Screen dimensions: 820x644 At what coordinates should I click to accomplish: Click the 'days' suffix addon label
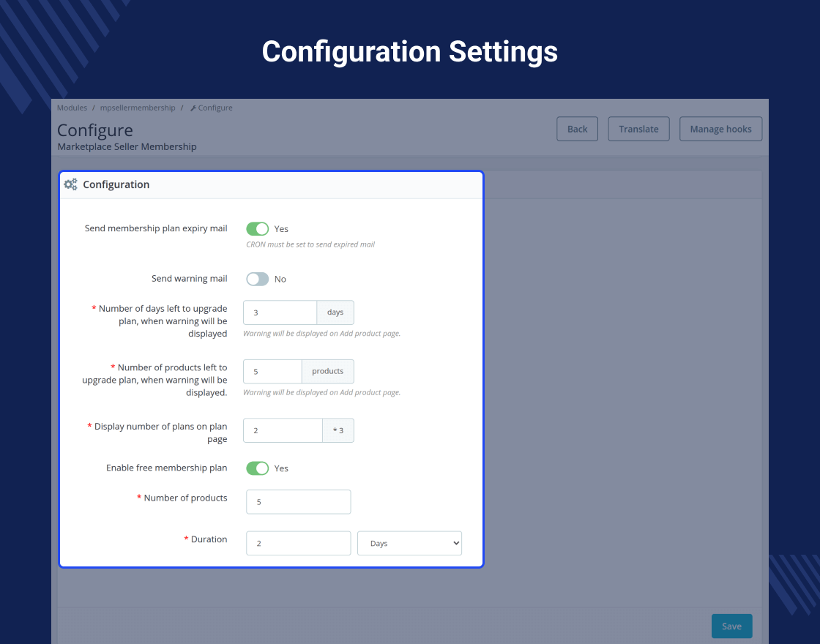[x=335, y=312]
